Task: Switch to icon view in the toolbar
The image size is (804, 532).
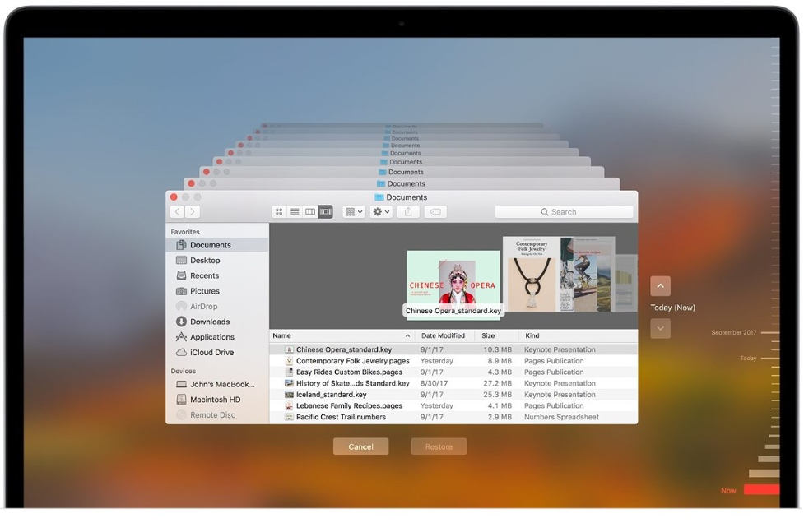Action: (280, 211)
